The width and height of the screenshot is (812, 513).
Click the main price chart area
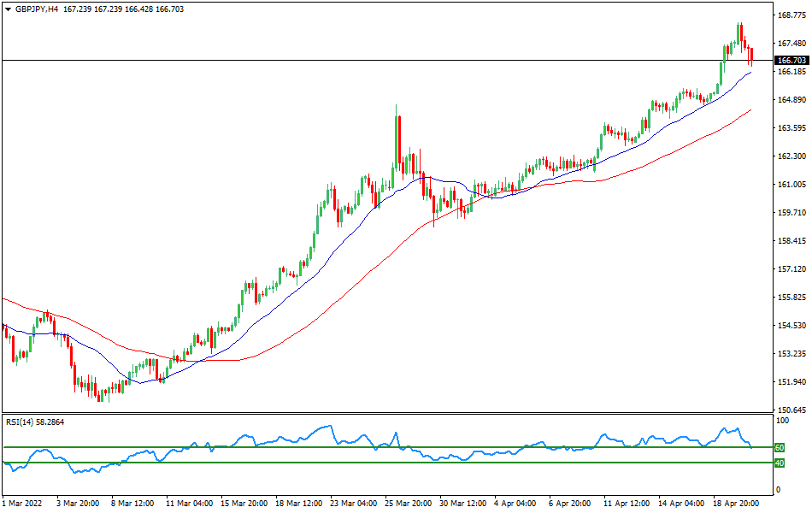385,214
